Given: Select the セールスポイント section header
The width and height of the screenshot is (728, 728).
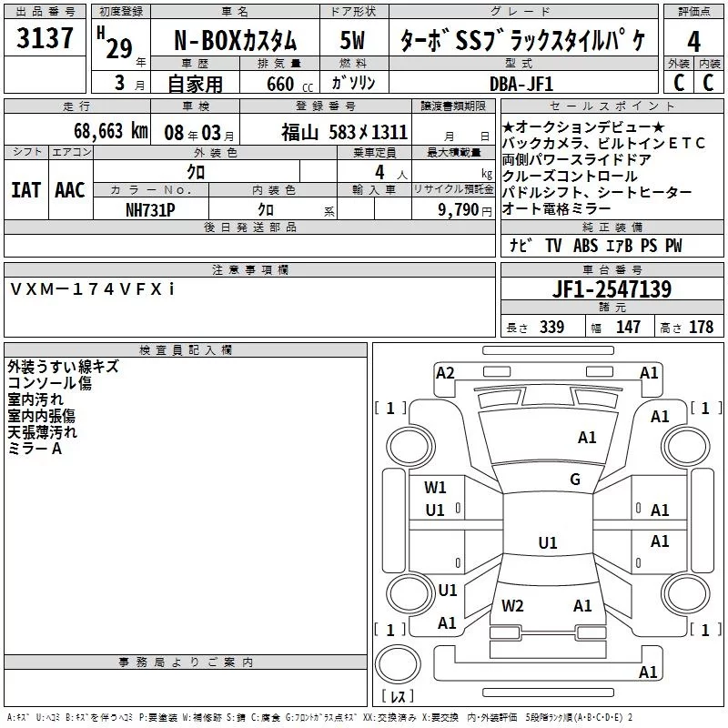Looking at the screenshot, I should point(612,106).
